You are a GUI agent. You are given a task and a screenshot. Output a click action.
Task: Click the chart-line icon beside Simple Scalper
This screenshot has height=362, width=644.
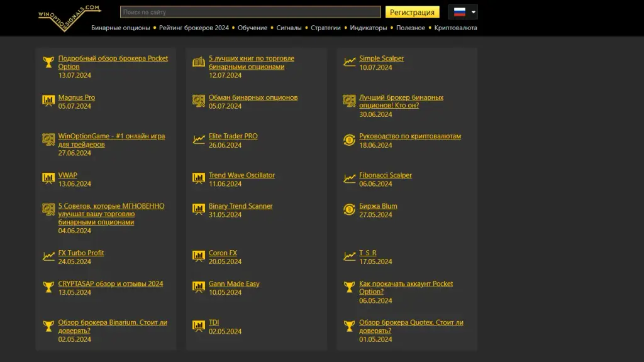click(x=350, y=62)
